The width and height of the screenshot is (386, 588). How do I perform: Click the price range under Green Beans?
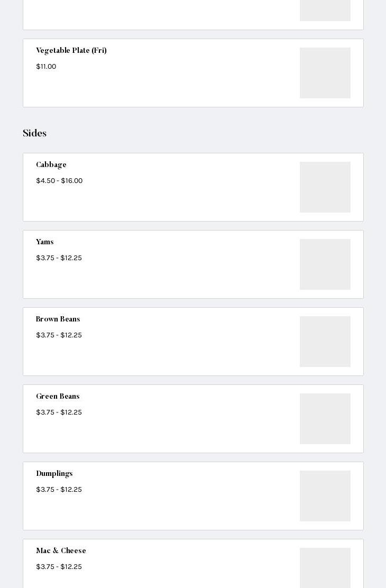click(59, 412)
